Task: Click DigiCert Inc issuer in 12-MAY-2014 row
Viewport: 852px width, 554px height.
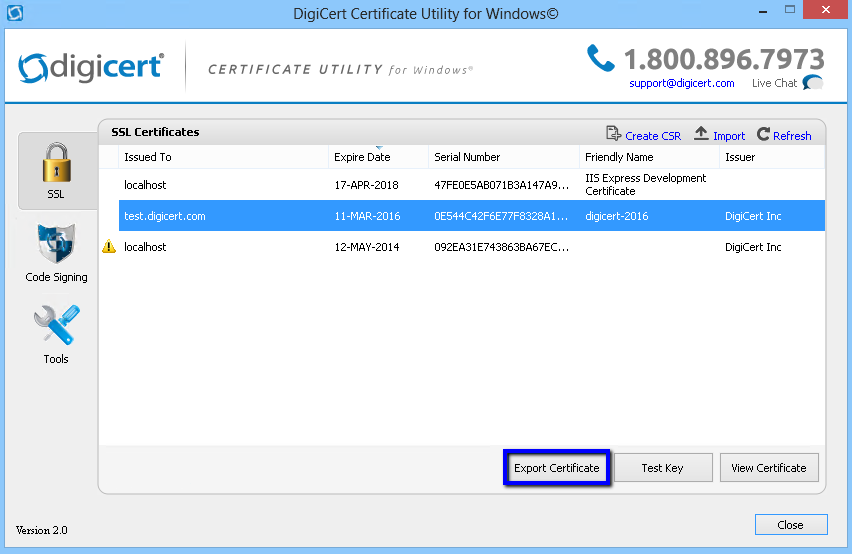Action: (753, 247)
